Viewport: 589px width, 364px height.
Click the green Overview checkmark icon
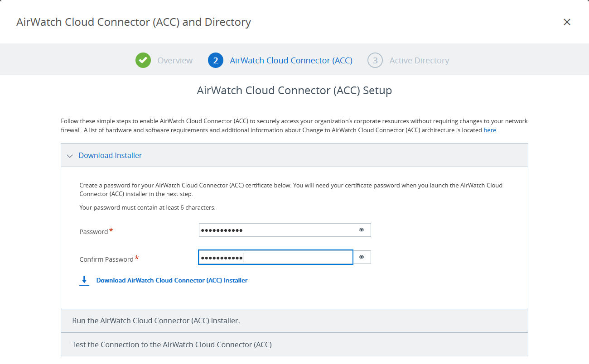click(143, 60)
